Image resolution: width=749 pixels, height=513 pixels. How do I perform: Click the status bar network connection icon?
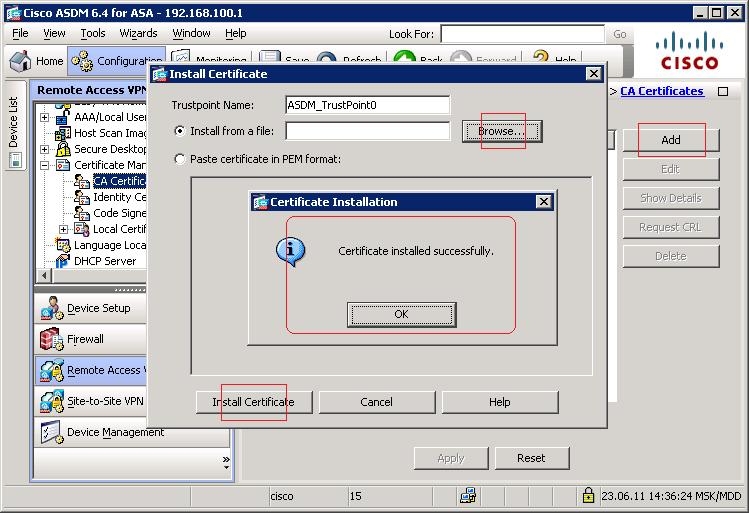click(x=468, y=496)
